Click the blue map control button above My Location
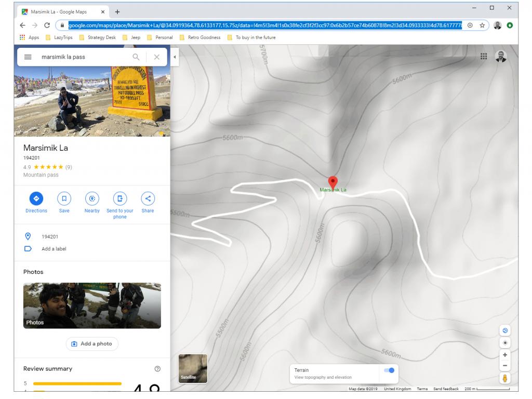532x399 pixels. tap(505, 330)
